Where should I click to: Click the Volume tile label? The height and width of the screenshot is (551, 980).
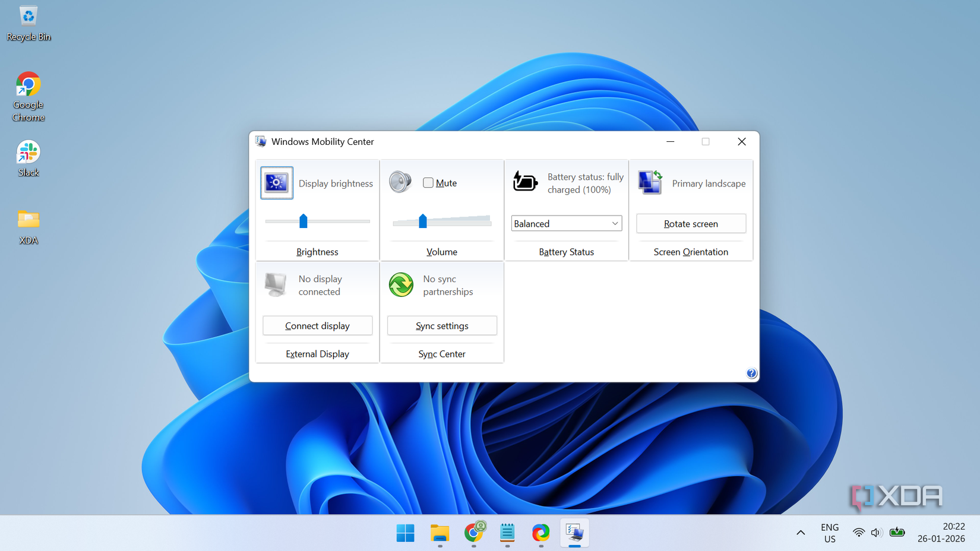(442, 252)
